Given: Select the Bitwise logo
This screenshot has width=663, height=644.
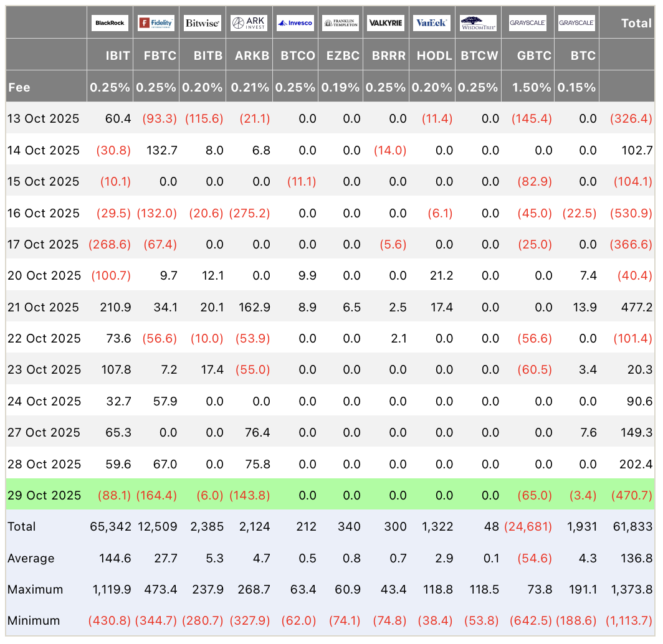Looking at the screenshot, I should 202,23.
